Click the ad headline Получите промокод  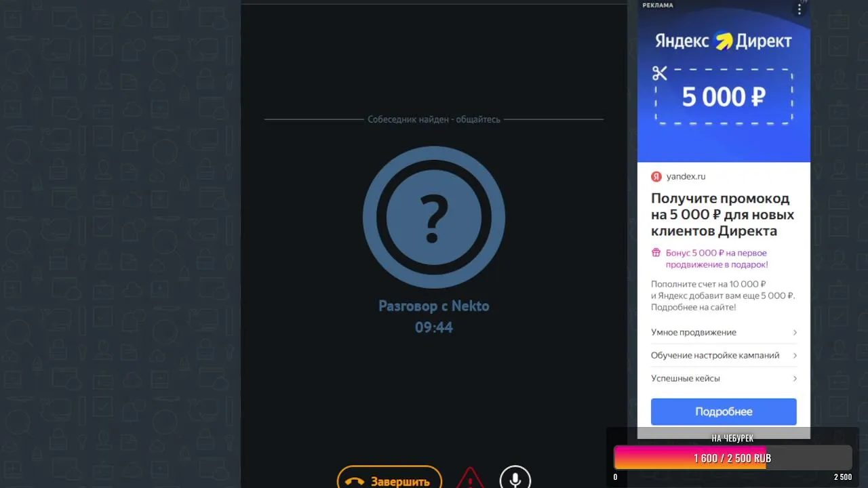pos(723,215)
